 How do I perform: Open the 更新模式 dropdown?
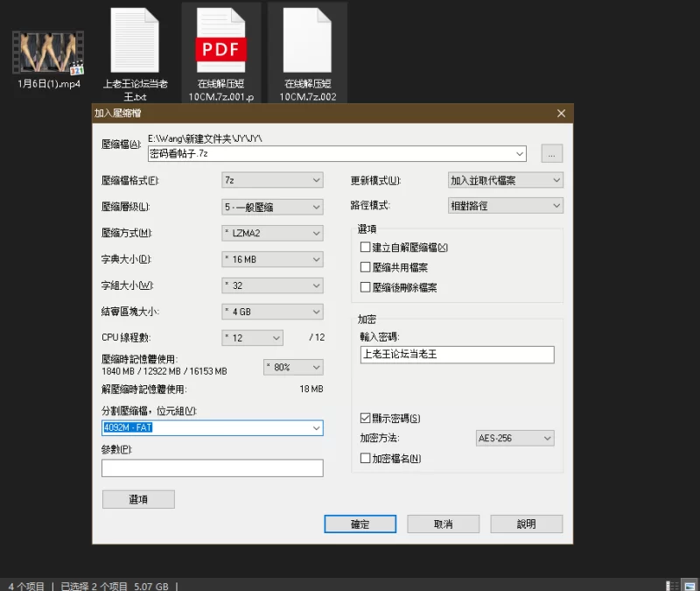tap(504, 180)
